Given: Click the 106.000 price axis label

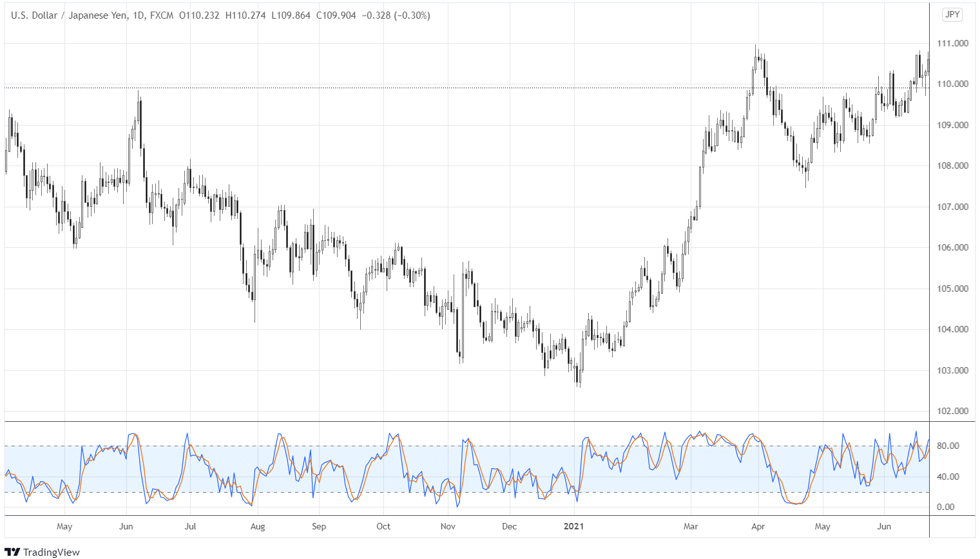Looking at the screenshot, I should 952,247.
